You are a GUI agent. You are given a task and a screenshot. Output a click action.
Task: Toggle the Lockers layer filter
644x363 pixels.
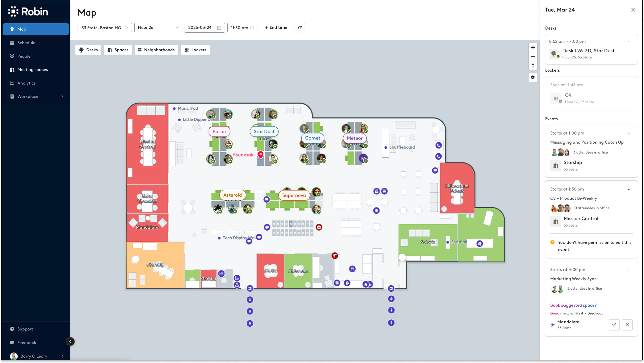pyautogui.click(x=195, y=50)
